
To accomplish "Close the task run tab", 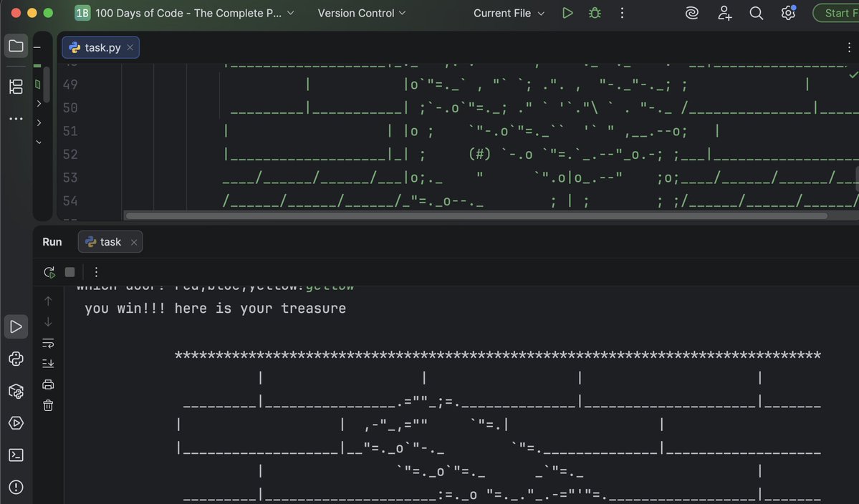I will (x=134, y=242).
